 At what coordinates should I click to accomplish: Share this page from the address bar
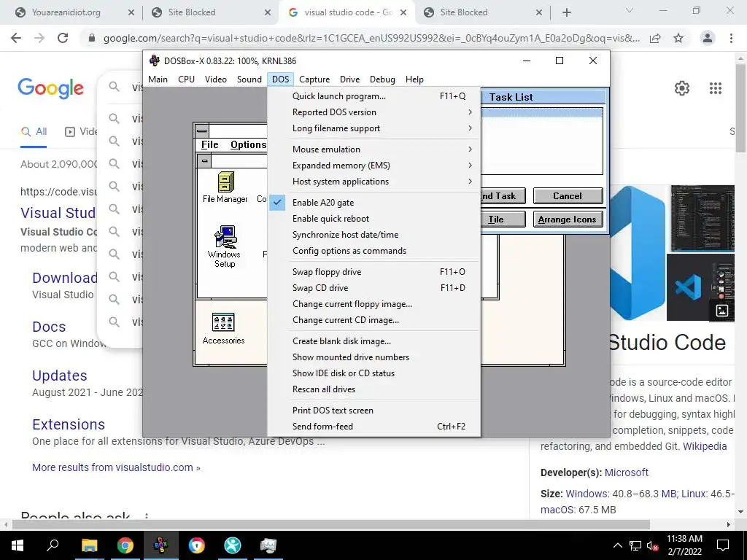point(655,38)
